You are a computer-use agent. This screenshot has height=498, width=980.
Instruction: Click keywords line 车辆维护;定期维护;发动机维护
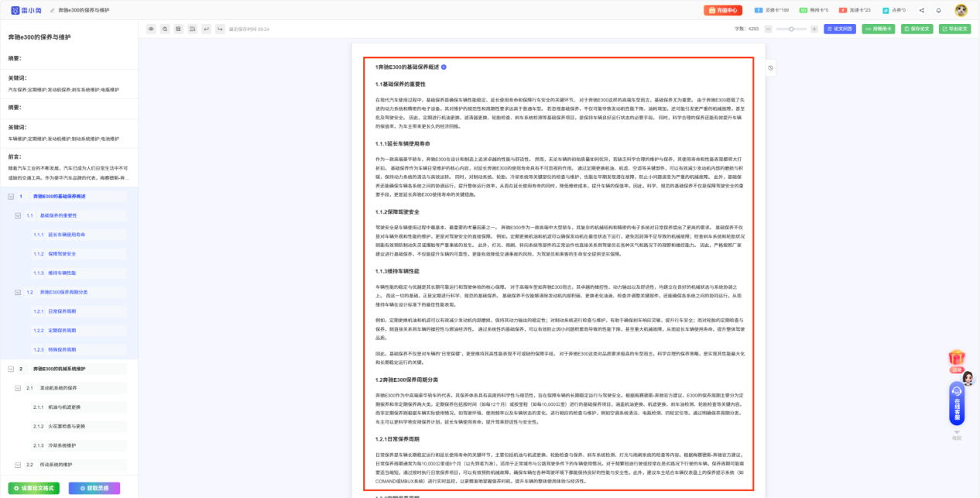63,139
